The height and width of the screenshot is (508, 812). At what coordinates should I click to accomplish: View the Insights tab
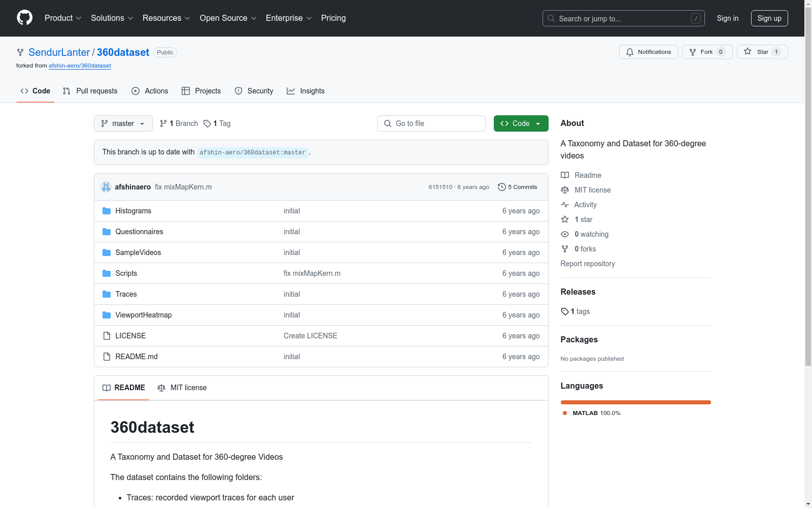[306, 91]
